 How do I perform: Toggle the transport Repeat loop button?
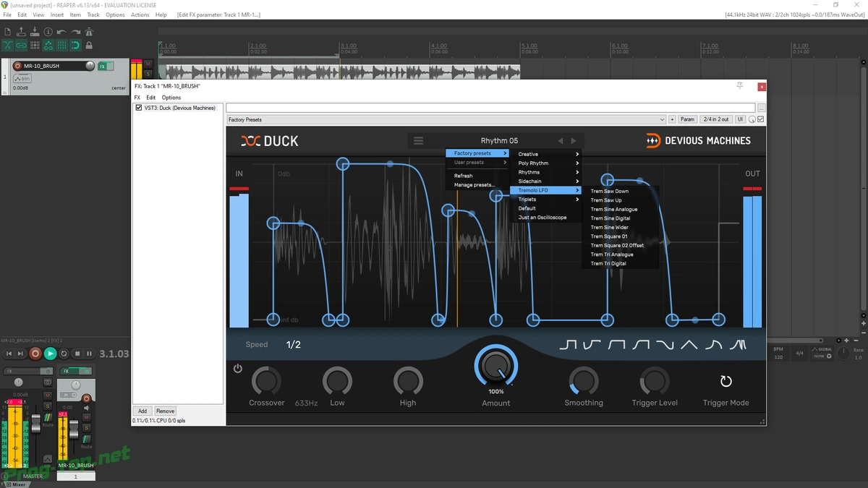click(64, 354)
